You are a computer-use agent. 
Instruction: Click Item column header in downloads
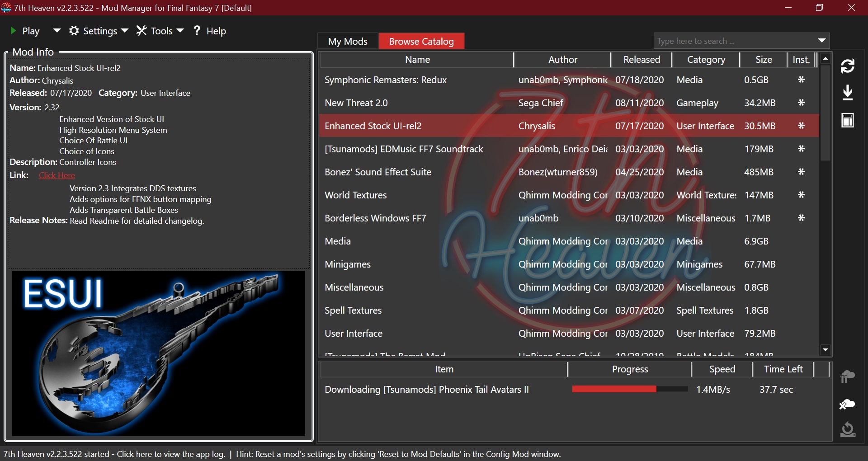coord(444,369)
